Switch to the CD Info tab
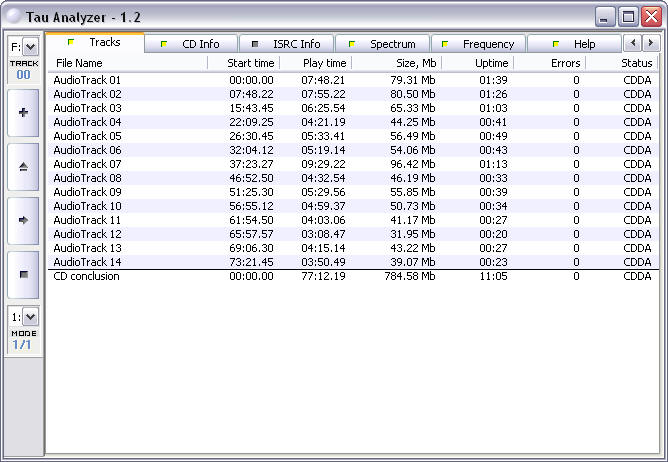Screen dimensions: 668x462 point(191,44)
